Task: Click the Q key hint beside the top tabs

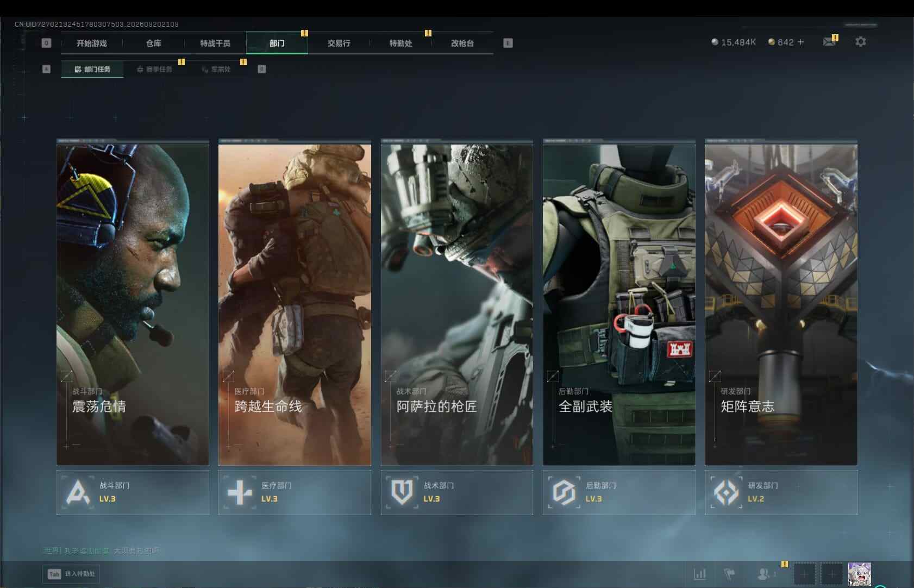Action: pyautogui.click(x=46, y=43)
